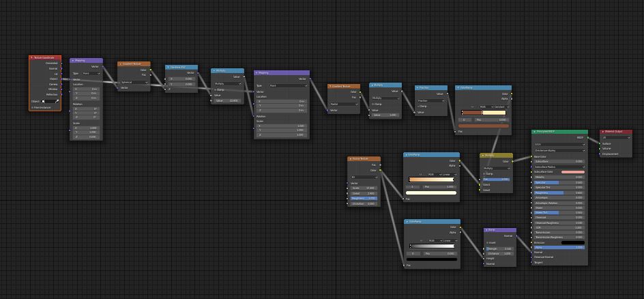Screen dimensions: 644x299
Task: Click the Object eyedropper in Texture Coordinate node
Action: (57, 101)
